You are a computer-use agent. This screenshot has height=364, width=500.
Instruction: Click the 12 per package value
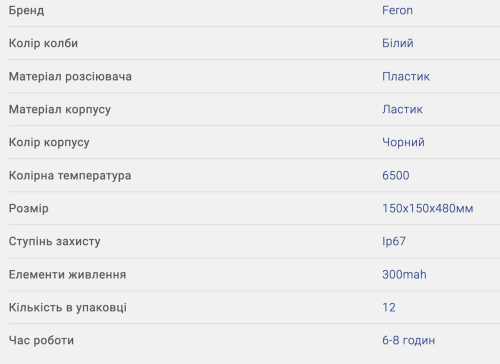point(389,307)
